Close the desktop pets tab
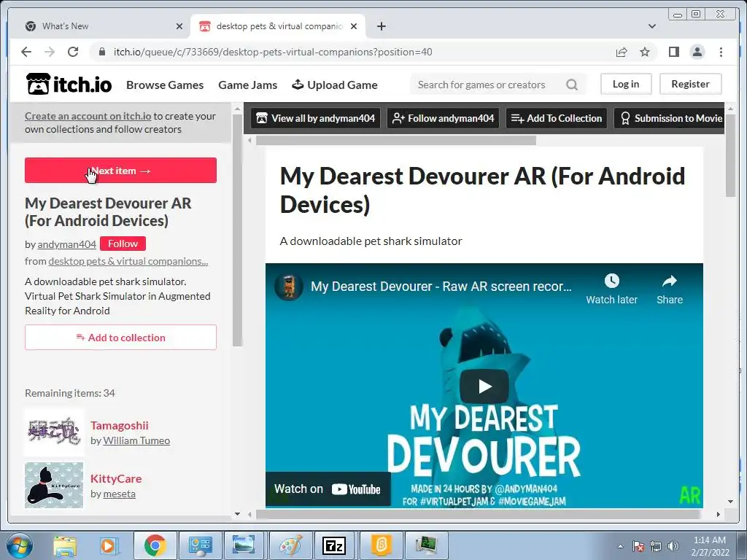The height and width of the screenshot is (560, 747). pos(354,26)
